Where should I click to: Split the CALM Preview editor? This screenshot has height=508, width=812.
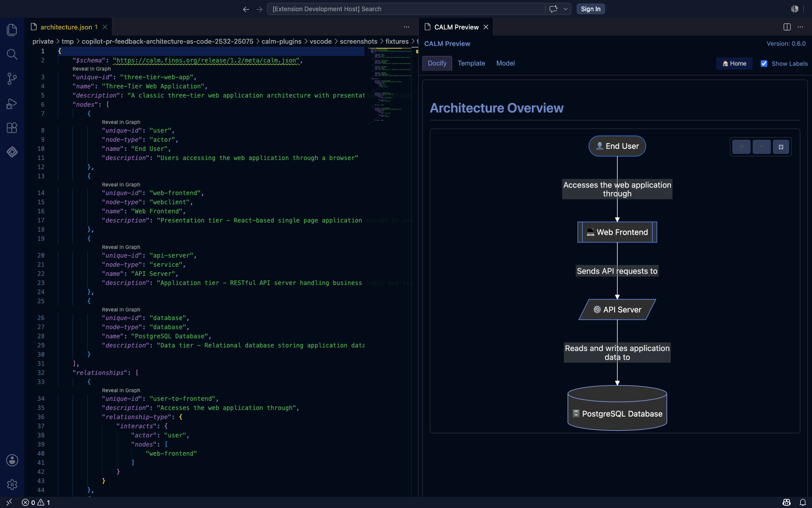click(787, 27)
